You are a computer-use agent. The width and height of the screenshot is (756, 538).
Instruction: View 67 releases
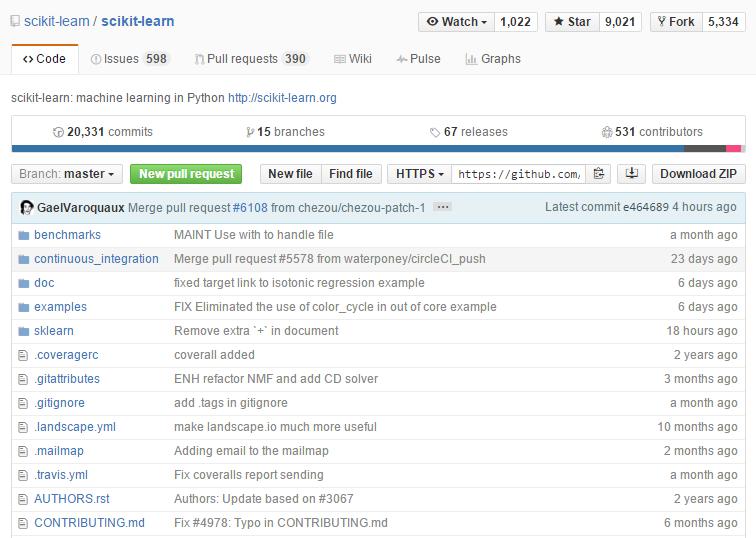[x=469, y=132]
